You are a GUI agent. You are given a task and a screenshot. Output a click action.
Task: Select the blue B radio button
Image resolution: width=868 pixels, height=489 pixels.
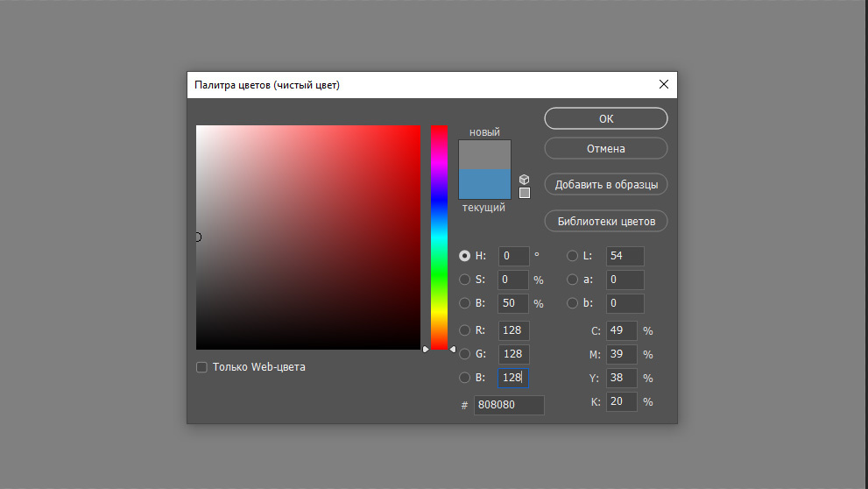pos(464,378)
